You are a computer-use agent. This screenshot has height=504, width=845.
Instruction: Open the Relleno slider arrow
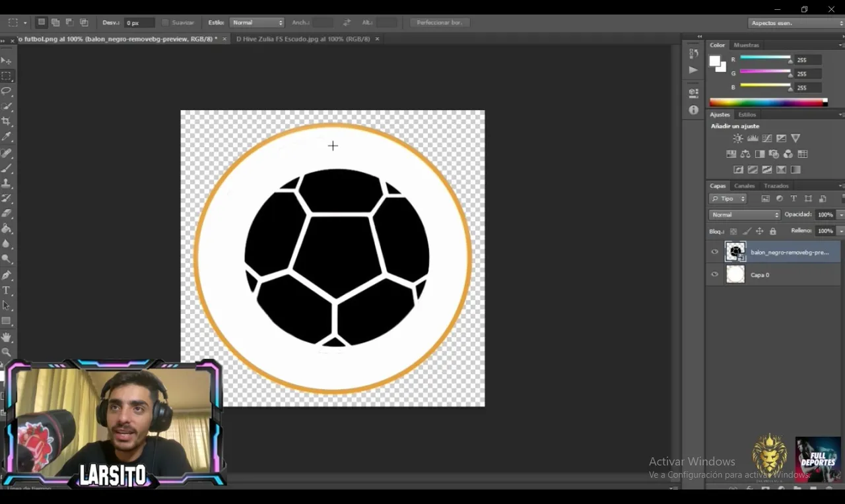click(x=840, y=231)
